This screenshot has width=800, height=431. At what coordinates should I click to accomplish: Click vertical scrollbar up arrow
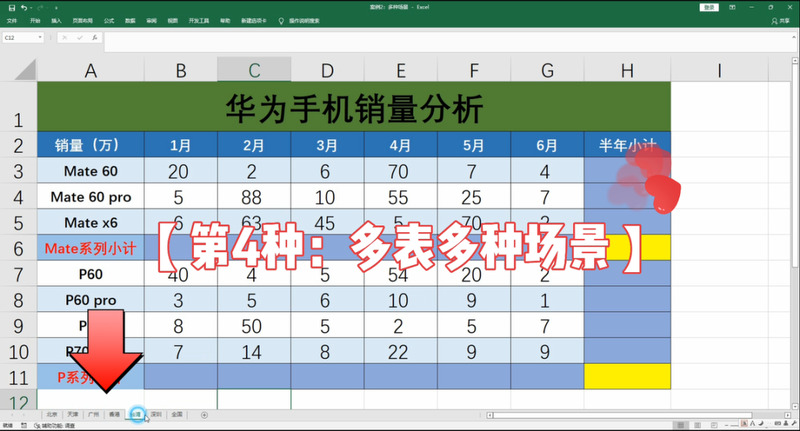click(x=794, y=61)
